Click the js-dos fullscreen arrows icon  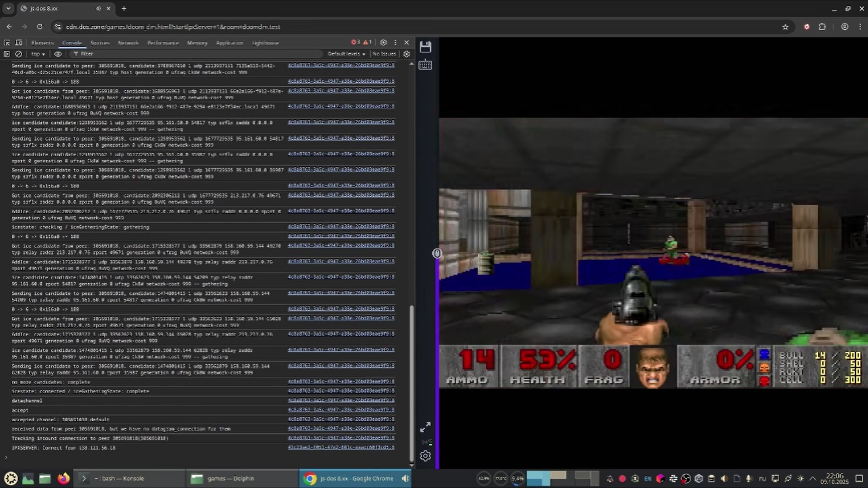click(x=425, y=427)
